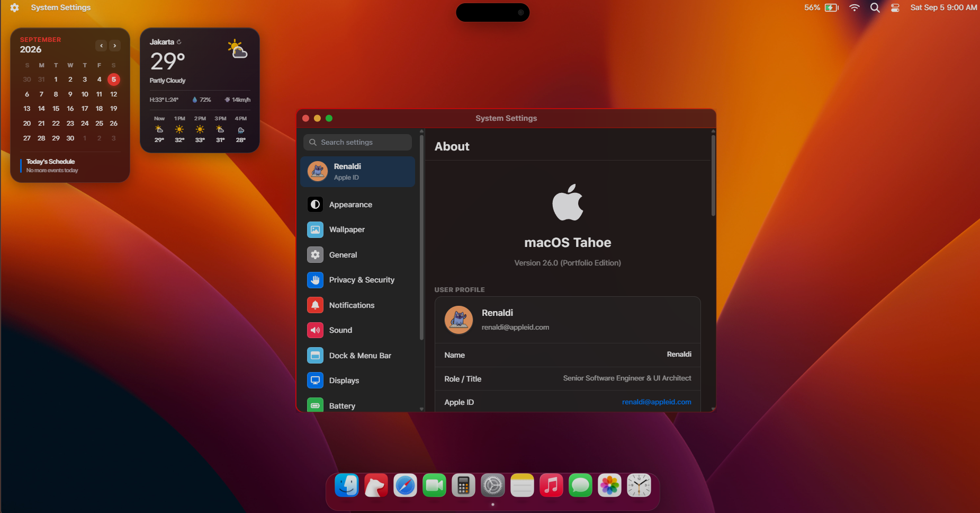The image size is (980, 513).
Task: Click the 72% humidity reading in the weather widget
Action: (202, 100)
